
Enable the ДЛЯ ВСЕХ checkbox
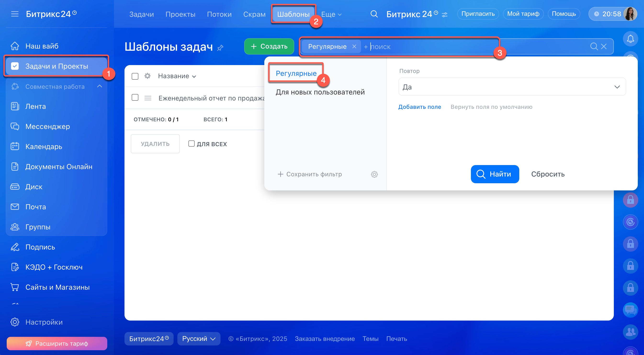point(192,144)
